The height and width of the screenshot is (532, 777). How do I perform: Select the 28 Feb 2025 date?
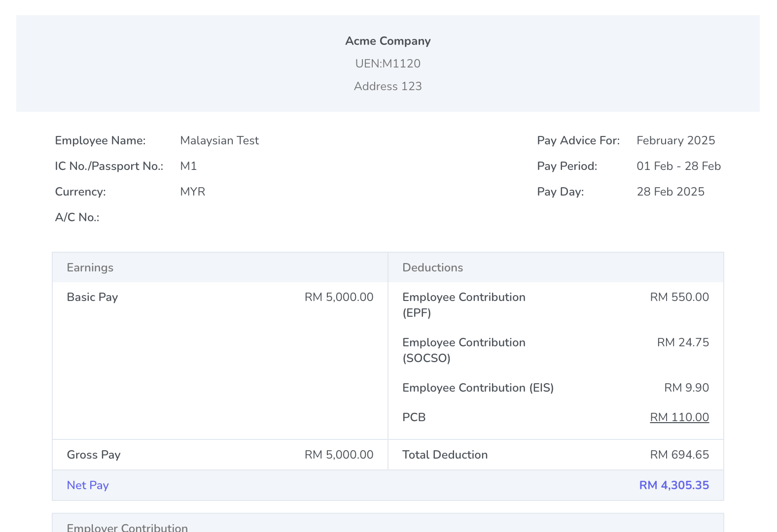point(671,192)
